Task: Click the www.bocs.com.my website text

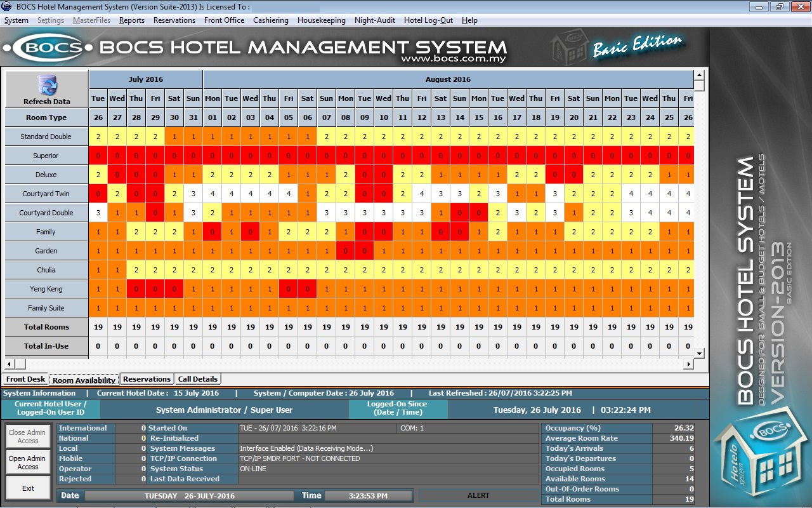Action: [x=454, y=59]
